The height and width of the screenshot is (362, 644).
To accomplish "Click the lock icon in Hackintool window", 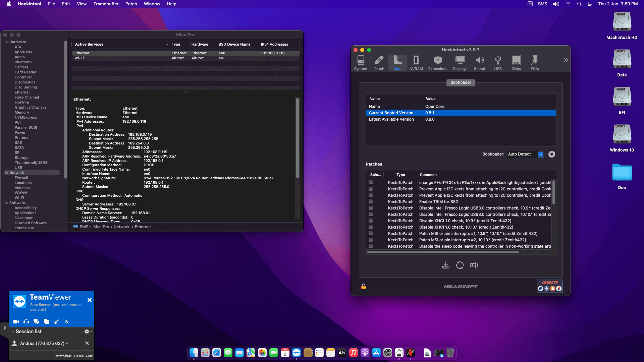I will tap(364, 287).
